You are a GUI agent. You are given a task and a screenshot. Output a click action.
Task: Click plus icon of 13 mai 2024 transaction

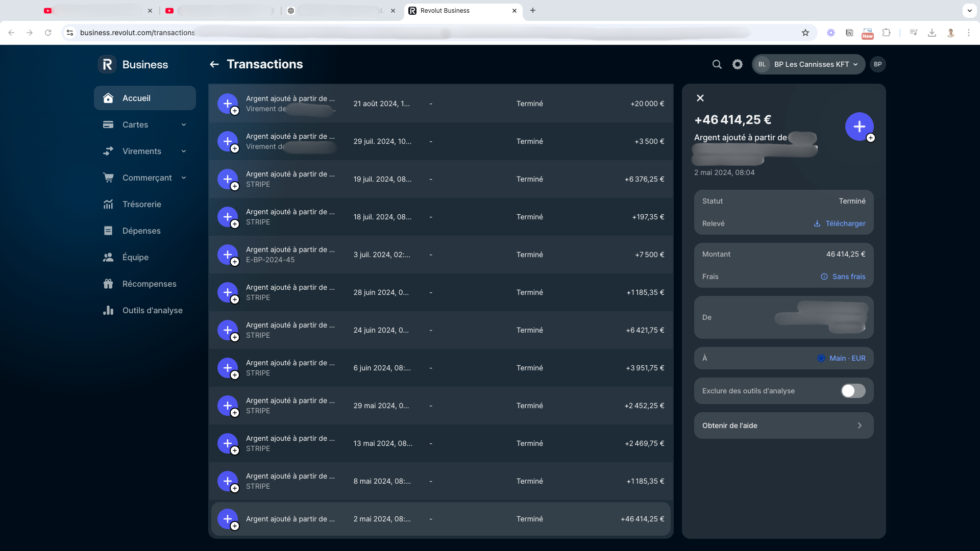tap(228, 443)
